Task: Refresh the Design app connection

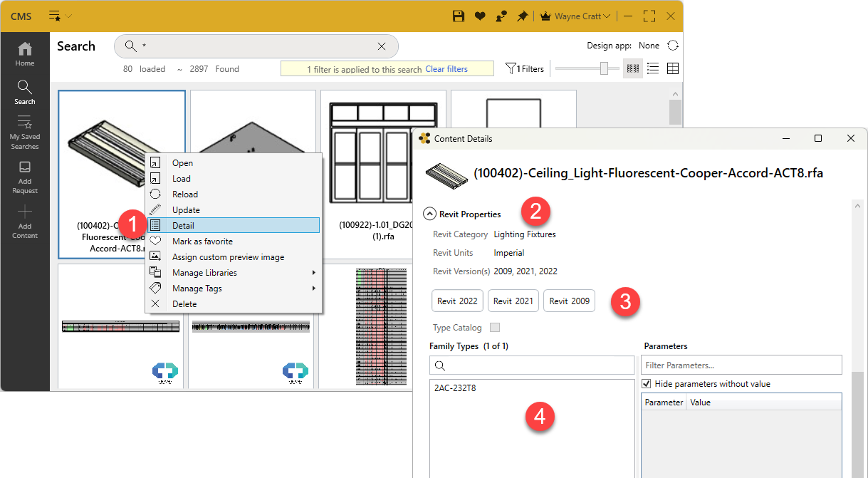Action: click(x=673, y=46)
